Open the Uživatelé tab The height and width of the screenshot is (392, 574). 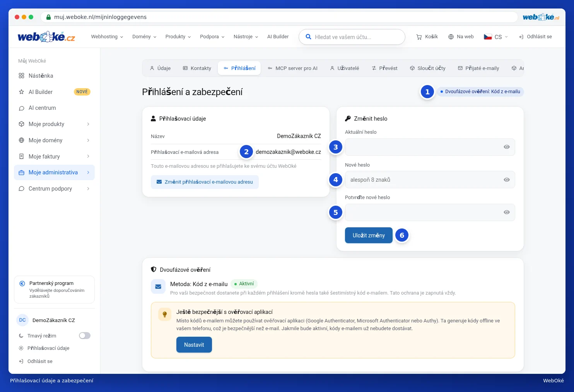pos(345,68)
